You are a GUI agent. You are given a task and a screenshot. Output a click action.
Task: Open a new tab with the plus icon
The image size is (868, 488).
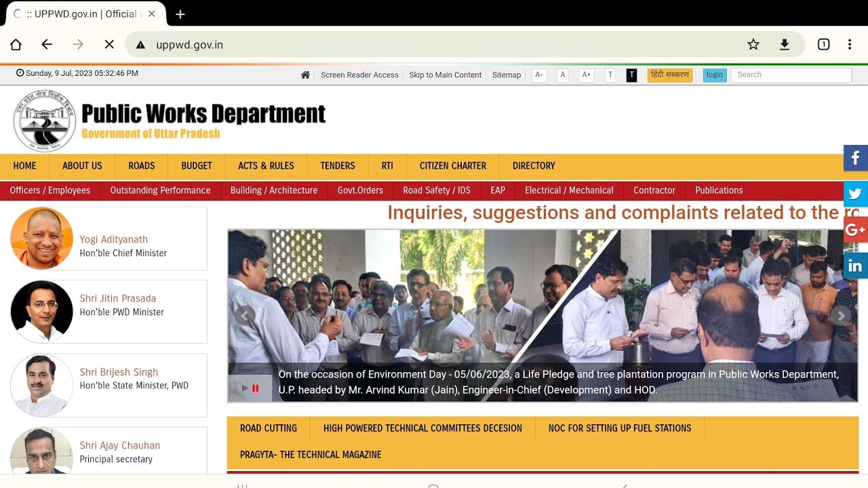[180, 14]
